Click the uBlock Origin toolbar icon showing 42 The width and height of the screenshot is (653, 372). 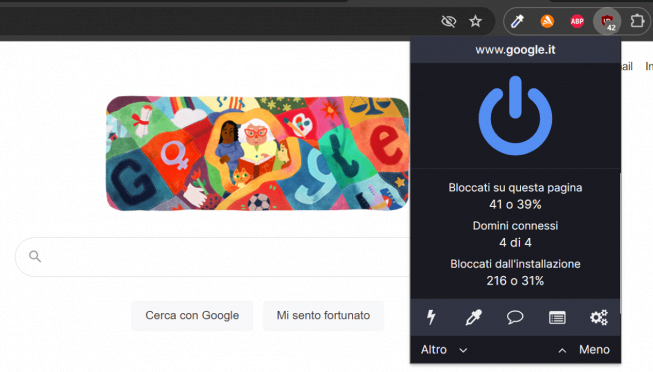pos(607,21)
